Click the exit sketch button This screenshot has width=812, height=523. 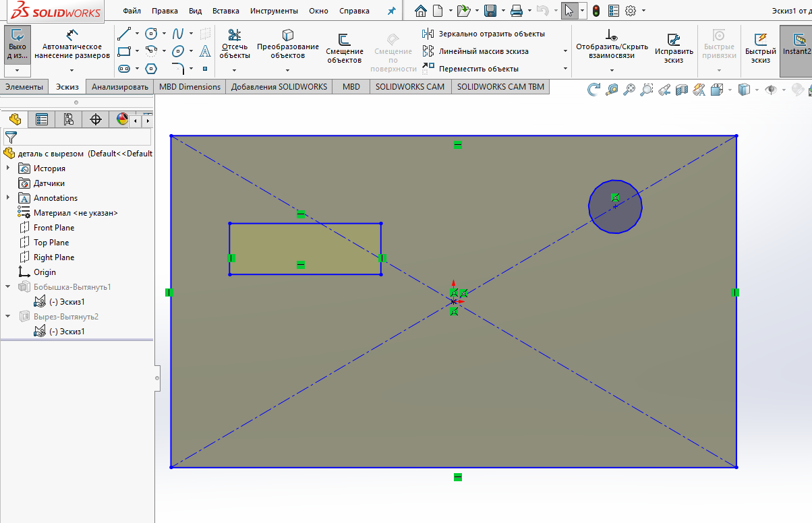(x=18, y=44)
